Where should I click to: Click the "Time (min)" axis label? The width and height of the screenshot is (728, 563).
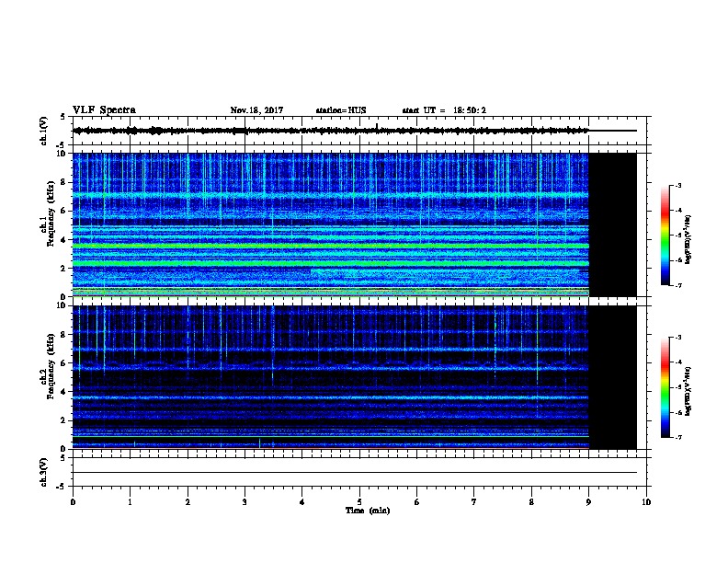368,511
